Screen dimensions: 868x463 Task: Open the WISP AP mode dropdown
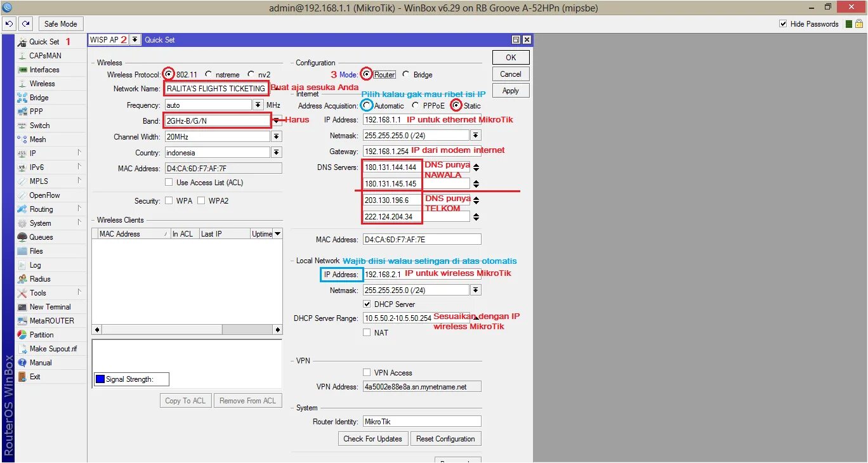click(135, 40)
